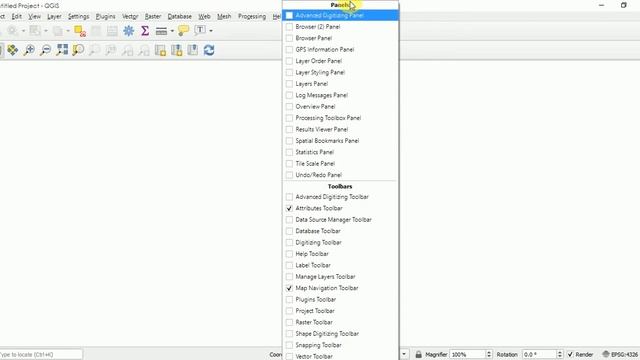Open the Vector menu
640x360 pixels.
pos(130,16)
